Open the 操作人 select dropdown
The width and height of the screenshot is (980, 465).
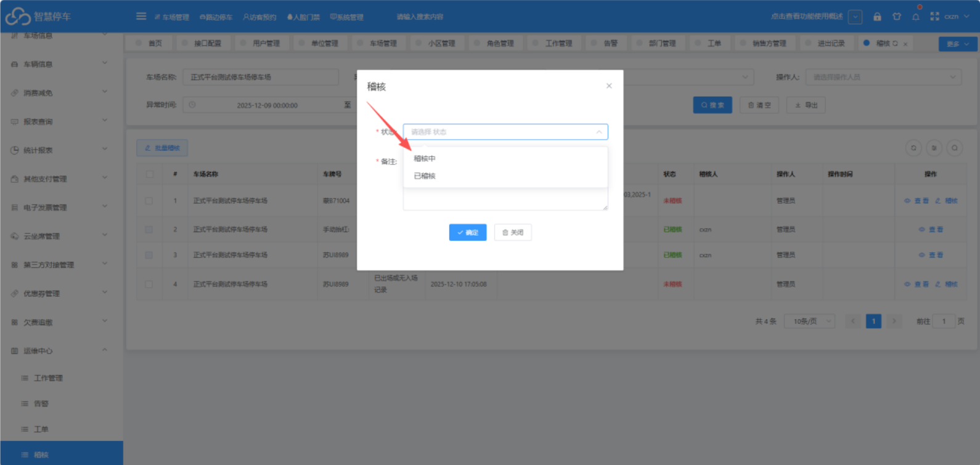tap(883, 77)
